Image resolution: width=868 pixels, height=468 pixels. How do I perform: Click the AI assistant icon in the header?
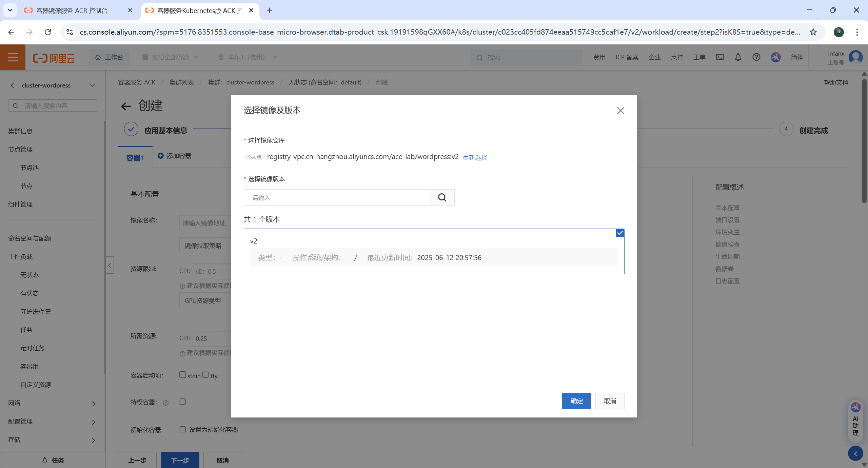[x=775, y=57]
